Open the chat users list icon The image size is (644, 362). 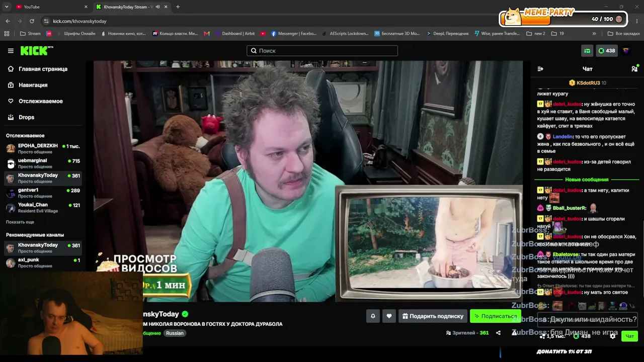point(634,69)
